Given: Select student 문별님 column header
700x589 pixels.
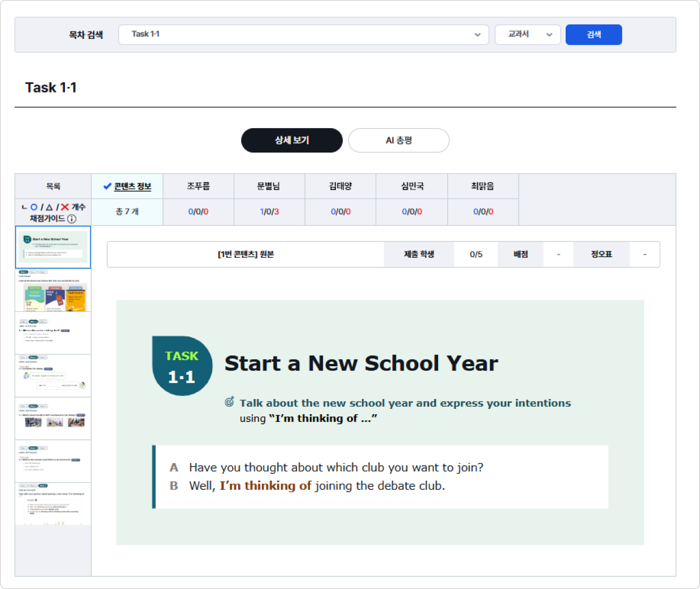Looking at the screenshot, I should pyautogui.click(x=269, y=186).
